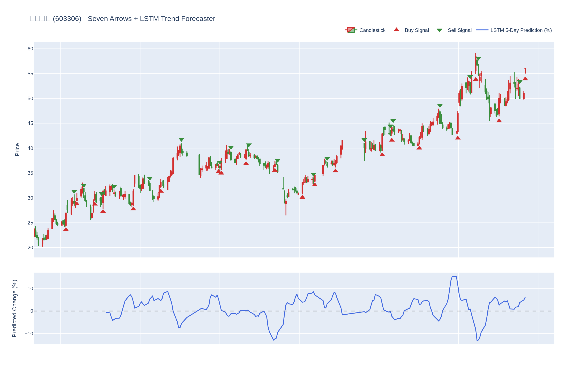
Task: Toggle the Candlestick trace via its legend label
Action: coord(372,30)
